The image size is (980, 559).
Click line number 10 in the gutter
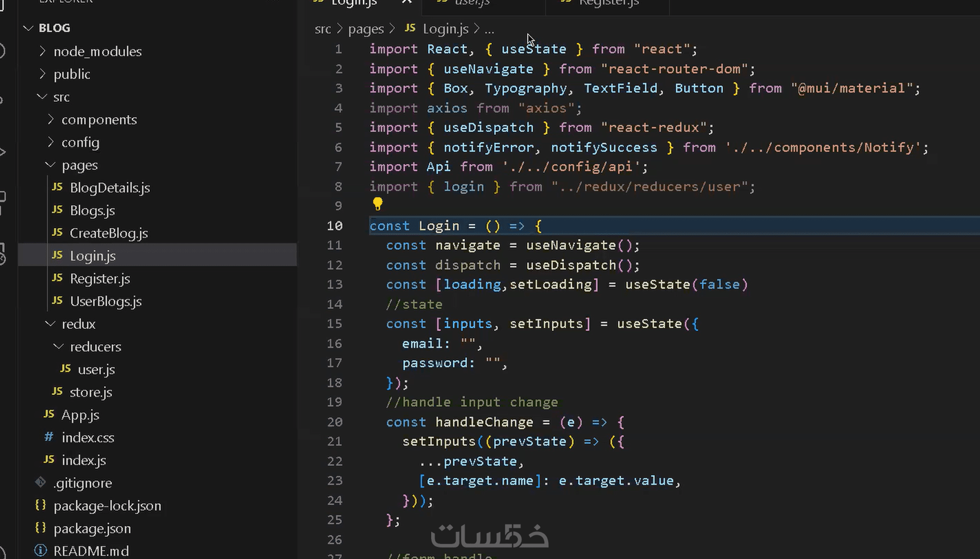(334, 225)
